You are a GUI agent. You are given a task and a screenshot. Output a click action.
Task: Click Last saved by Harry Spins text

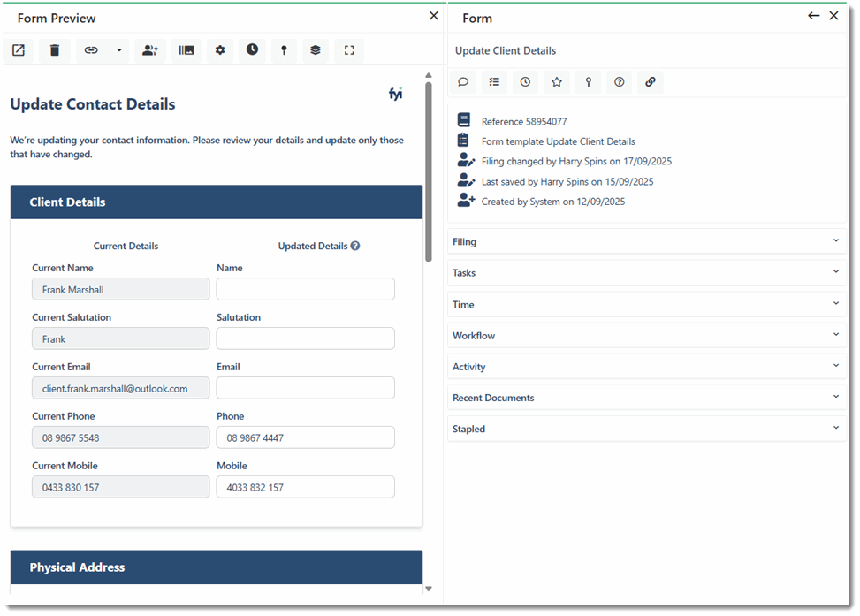pyautogui.click(x=567, y=181)
